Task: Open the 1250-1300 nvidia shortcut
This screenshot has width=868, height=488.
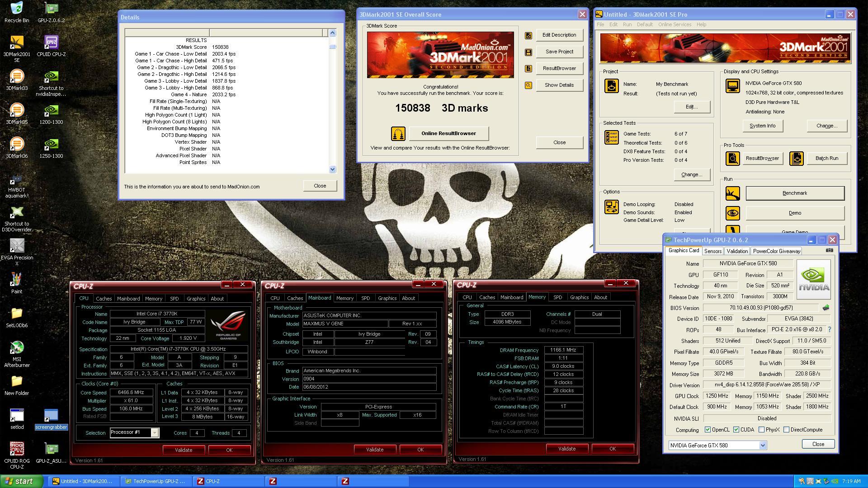Action: [51, 148]
